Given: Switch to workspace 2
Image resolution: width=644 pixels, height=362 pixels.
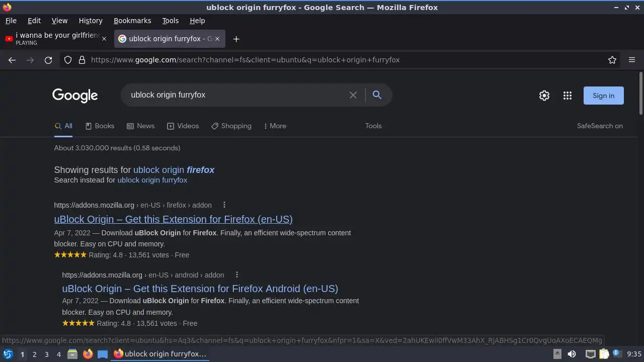Looking at the screenshot, I should point(34,354).
